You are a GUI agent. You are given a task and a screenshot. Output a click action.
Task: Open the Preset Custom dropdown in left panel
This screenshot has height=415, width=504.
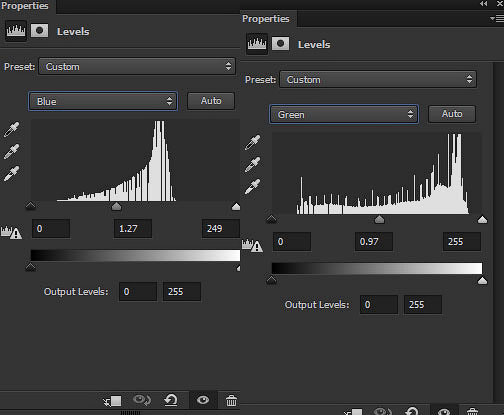coord(137,66)
